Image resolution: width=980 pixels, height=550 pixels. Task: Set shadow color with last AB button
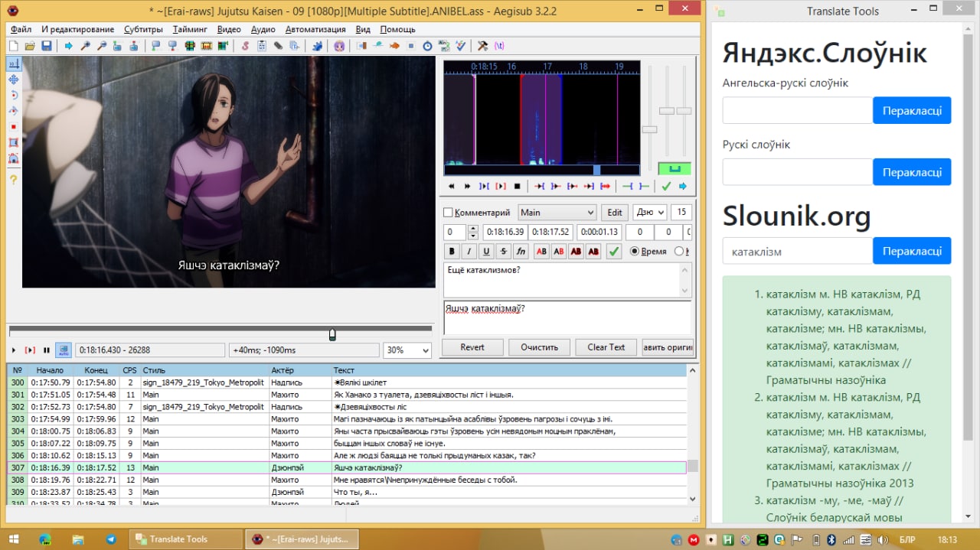[593, 251]
